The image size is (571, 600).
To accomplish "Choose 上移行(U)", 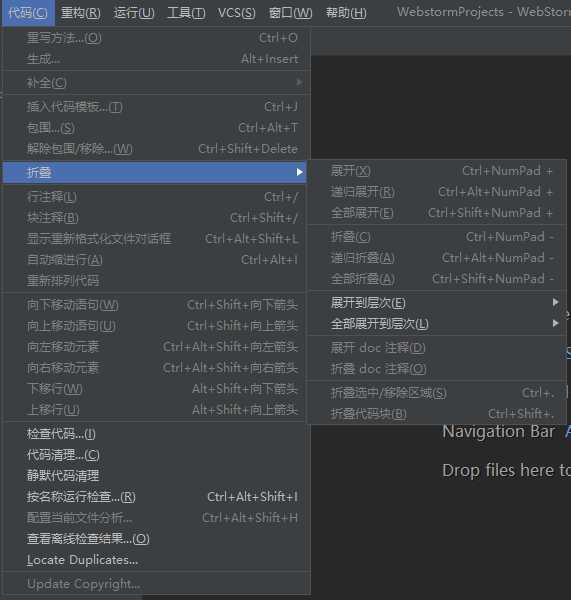I will tap(155, 410).
